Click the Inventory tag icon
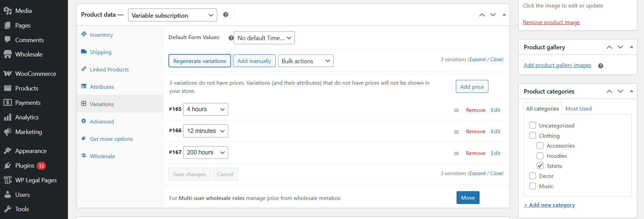Viewport: 644px width, 219px height. (x=84, y=34)
